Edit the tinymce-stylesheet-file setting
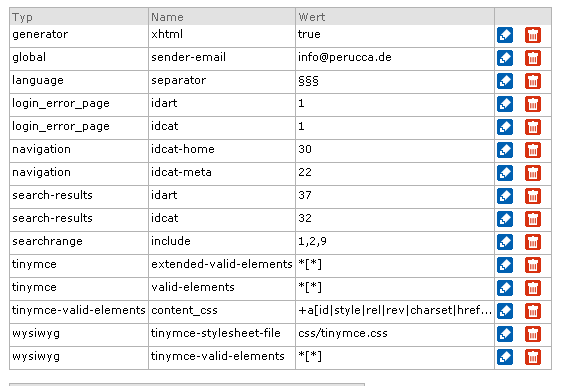 [505, 334]
